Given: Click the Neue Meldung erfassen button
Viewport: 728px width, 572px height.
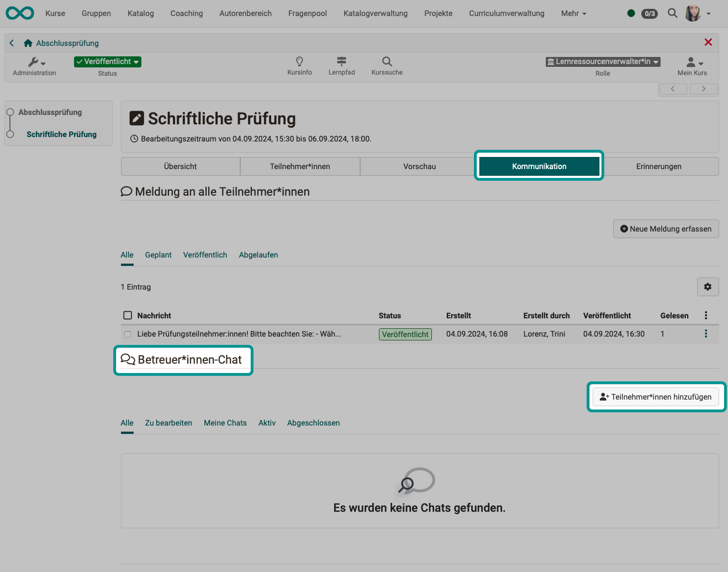Looking at the screenshot, I should (x=666, y=228).
